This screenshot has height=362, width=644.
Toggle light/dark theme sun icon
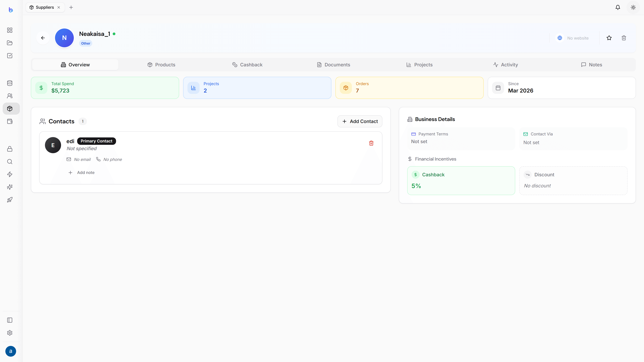pyautogui.click(x=633, y=7)
